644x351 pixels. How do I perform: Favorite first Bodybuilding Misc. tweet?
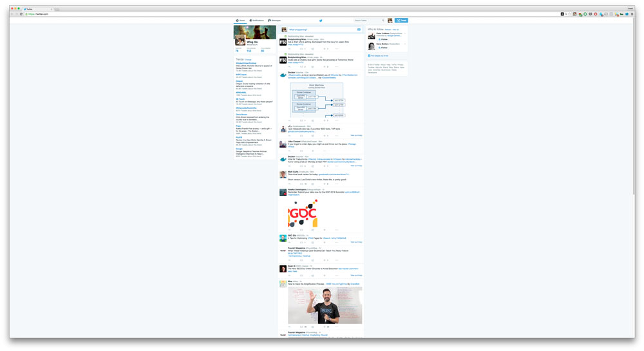pos(325,49)
